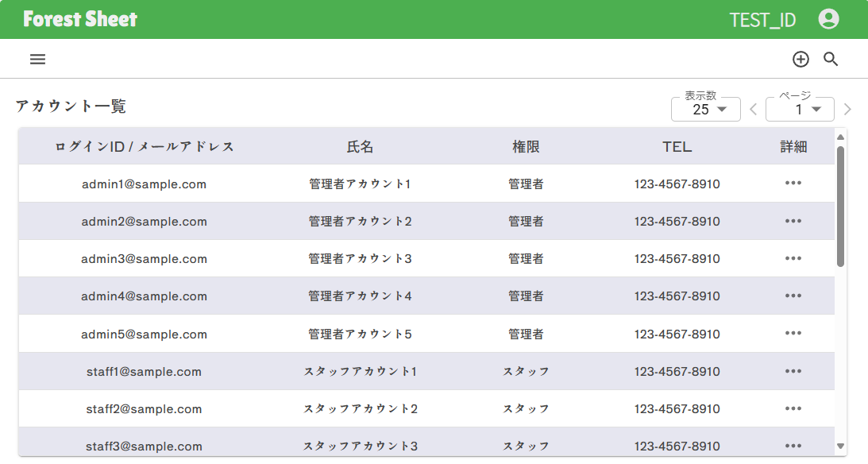Open details menu for admin3@sample.com
Image resolution: width=868 pixels, height=464 pixels.
click(793, 258)
